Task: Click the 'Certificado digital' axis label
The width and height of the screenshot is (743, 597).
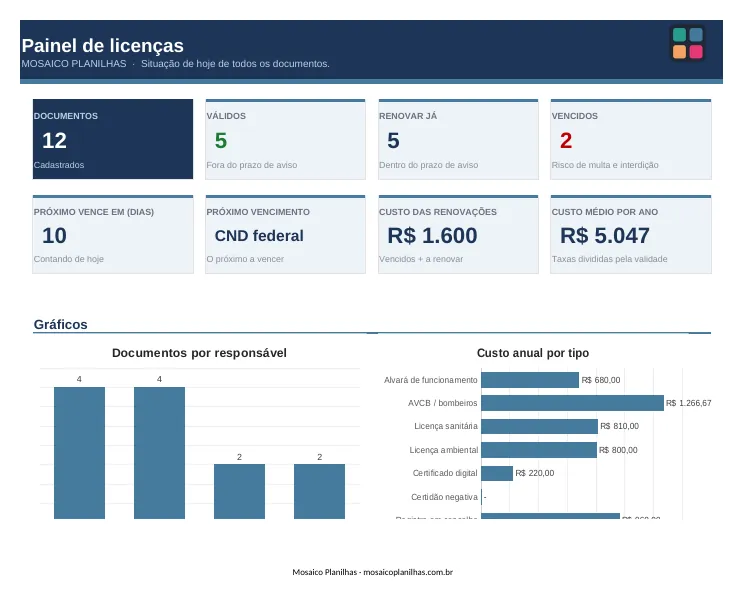Action: (x=445, y=473)
